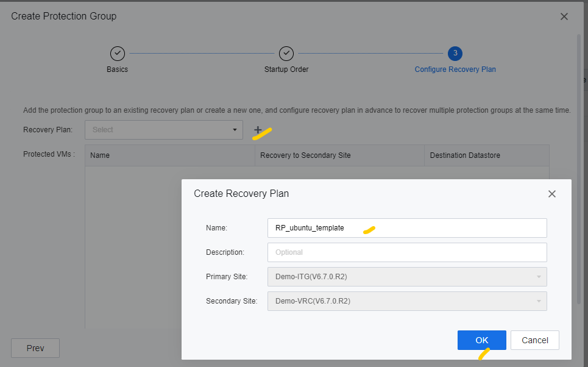Select the Configure Recovery Plan step label
The height and width of the screenshot is (367, 588).
tap(455, 69)
